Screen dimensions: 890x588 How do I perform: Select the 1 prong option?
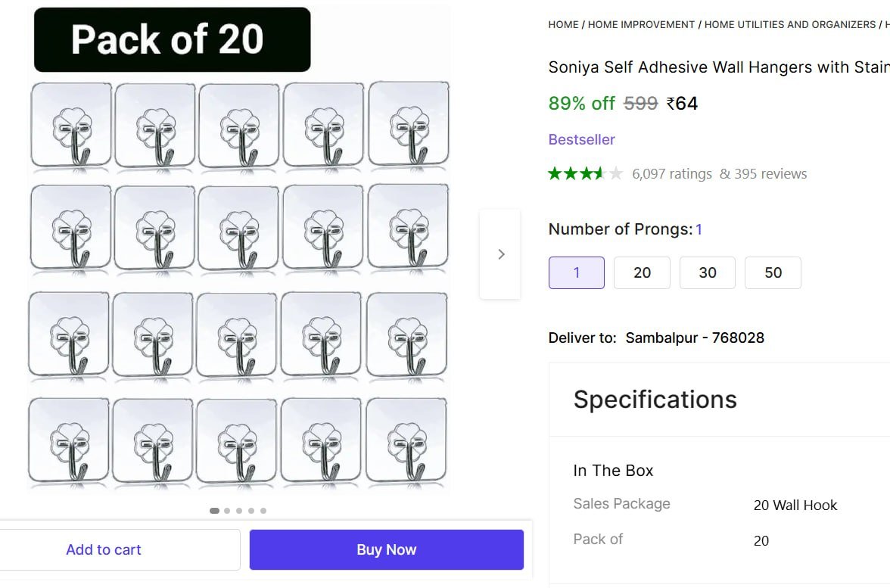pos(577,273)
